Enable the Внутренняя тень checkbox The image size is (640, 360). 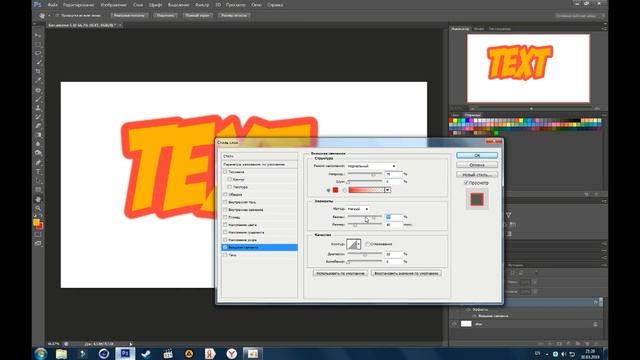coord(225,202)
